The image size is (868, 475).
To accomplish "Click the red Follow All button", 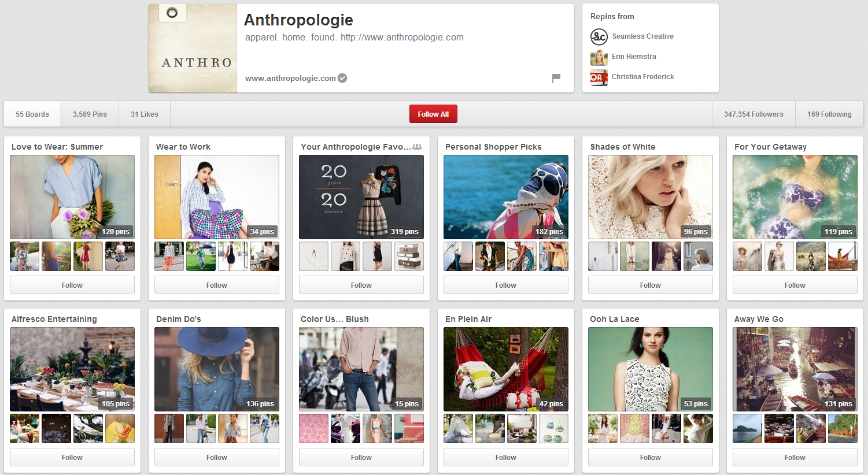I will point(433,114).
